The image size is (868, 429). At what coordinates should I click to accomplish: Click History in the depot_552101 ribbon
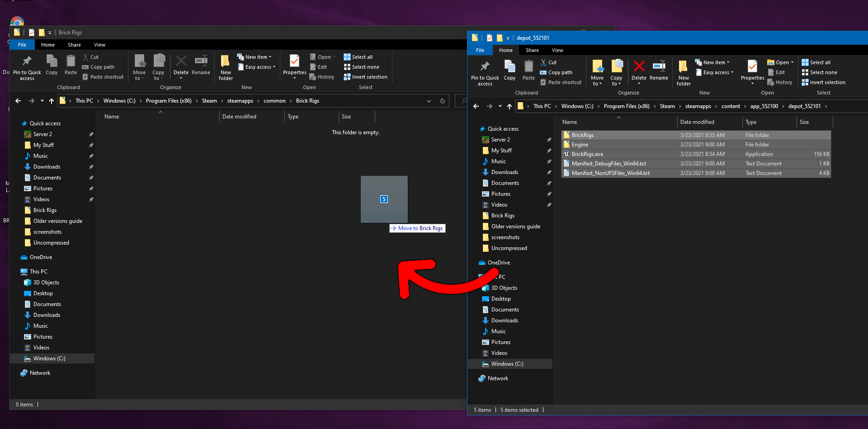(780, 82)
